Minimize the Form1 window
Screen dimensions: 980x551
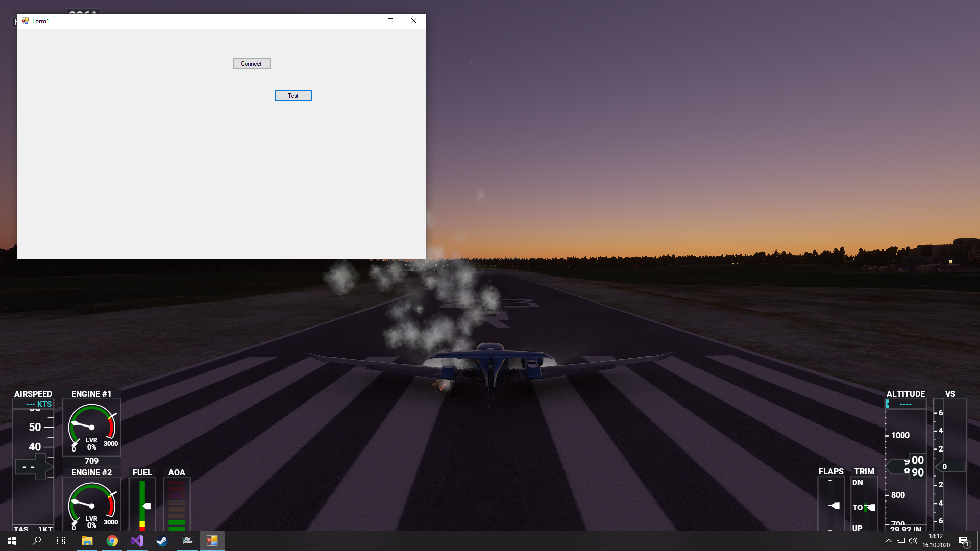pos(367,21)
